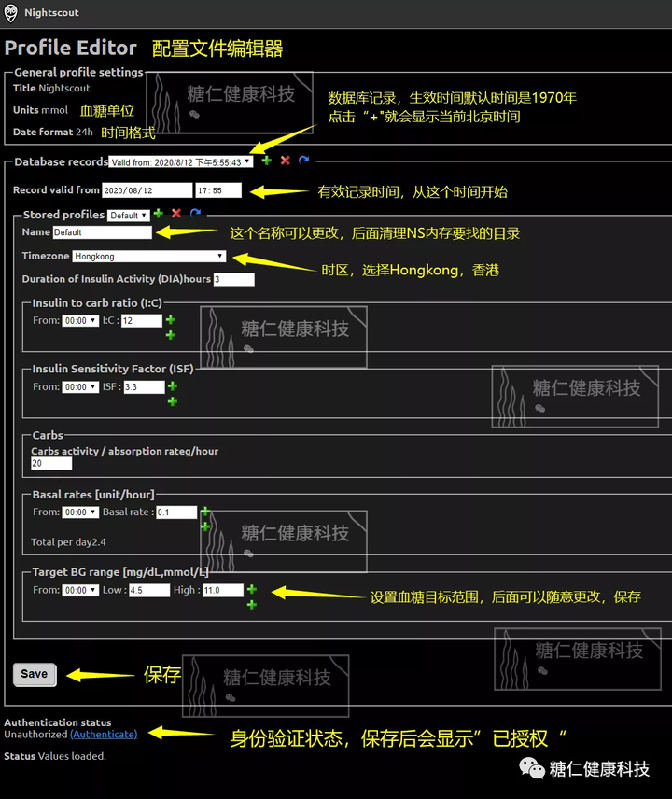Click the 'Date format 24h' setting text
The image size is (672, 799).
tap(53, 132)
